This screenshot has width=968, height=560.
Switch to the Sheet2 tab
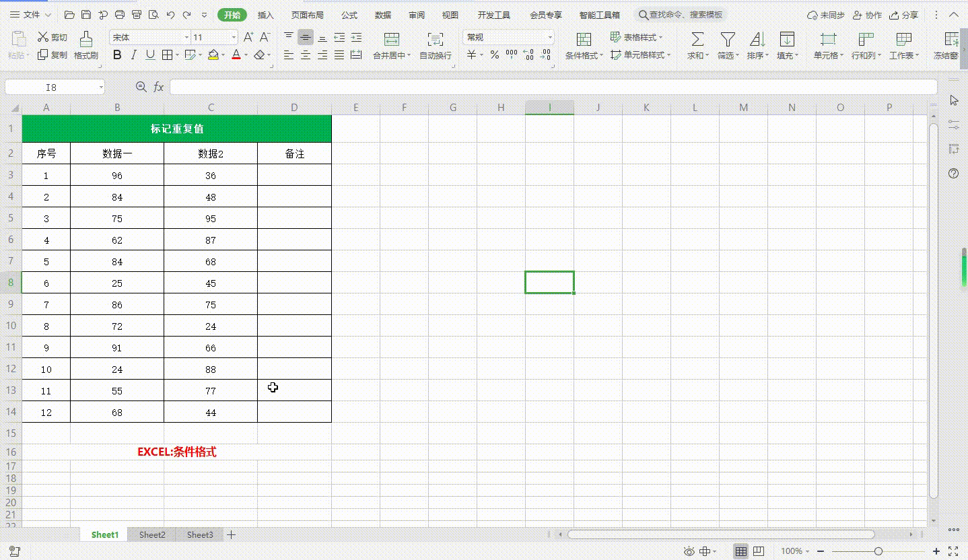click(152, 534)
